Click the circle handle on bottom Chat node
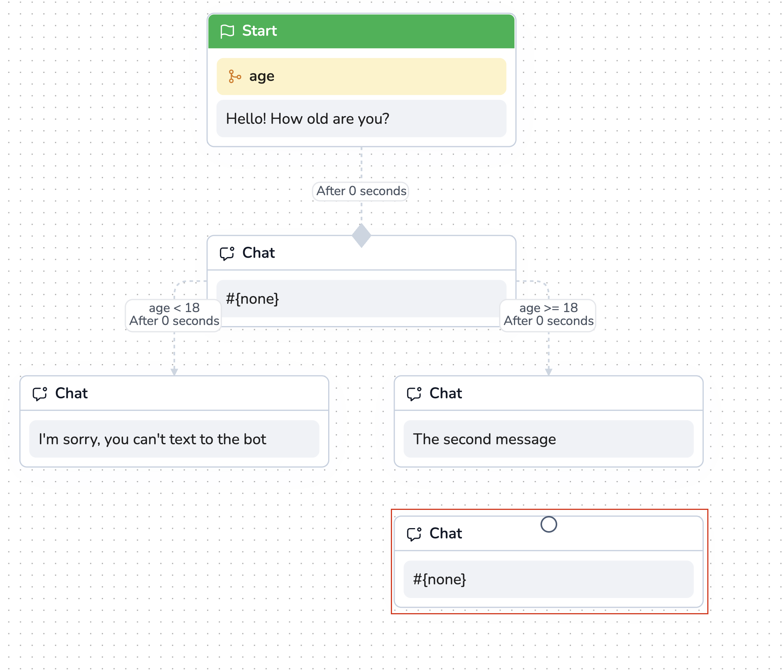Viewport: 784px width, 672px height. click(548, 524)
